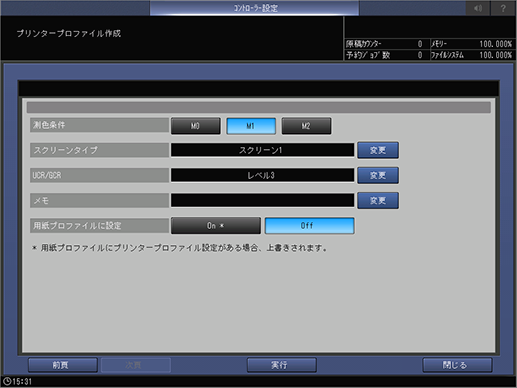Select M1 measurement condition
The height and width of the screenshot is (388, 517).
251,126
